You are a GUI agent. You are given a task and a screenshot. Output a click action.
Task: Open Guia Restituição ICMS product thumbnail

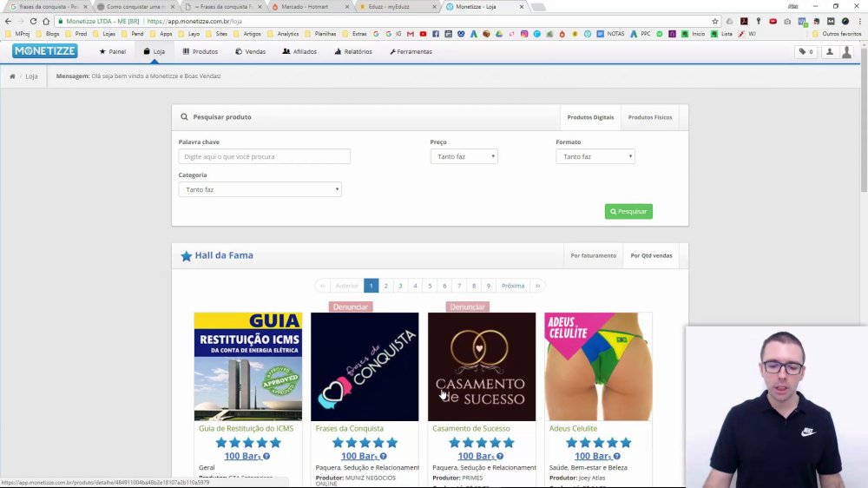point(248,366)
